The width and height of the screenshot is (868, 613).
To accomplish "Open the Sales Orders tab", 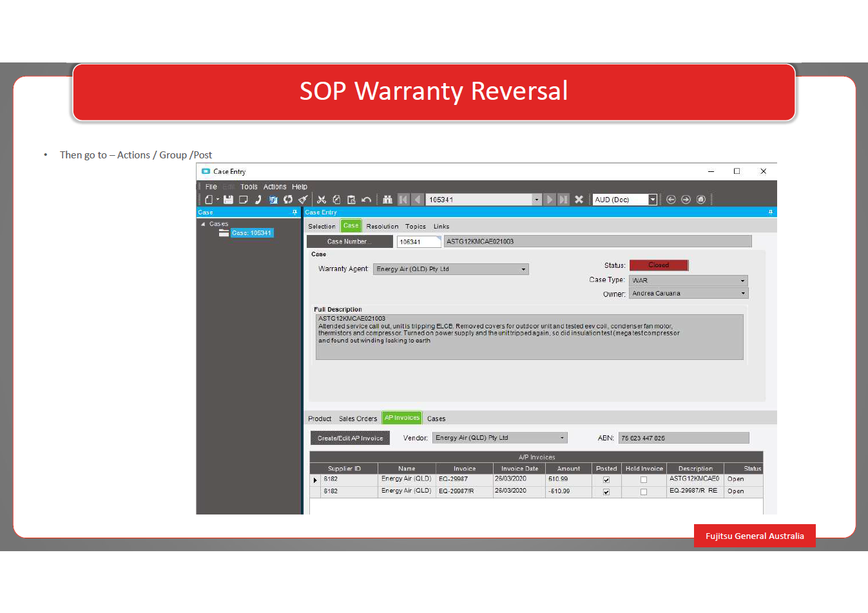I will point(358,419).
